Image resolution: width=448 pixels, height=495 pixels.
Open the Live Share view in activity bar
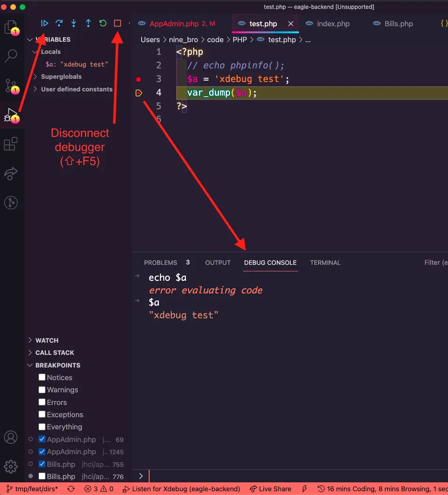(11, 173)
